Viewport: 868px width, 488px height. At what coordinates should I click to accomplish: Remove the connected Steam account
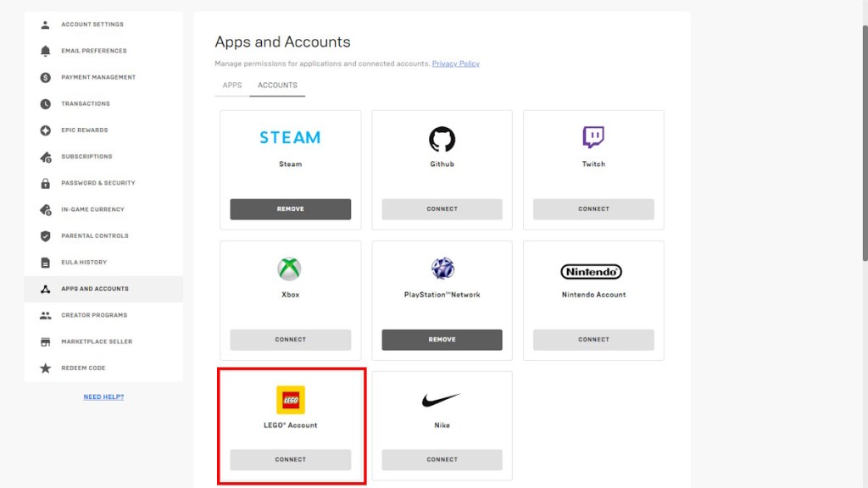click(290, 208)
